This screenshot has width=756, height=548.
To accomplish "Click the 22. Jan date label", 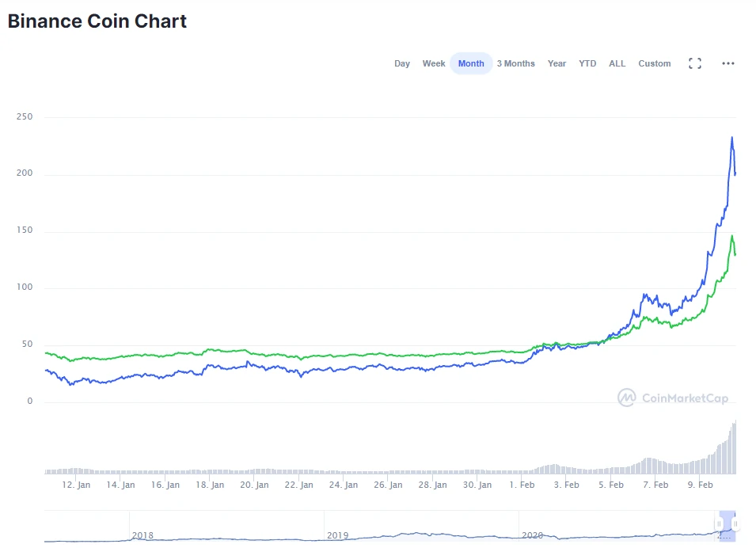I will pos(299,485).
